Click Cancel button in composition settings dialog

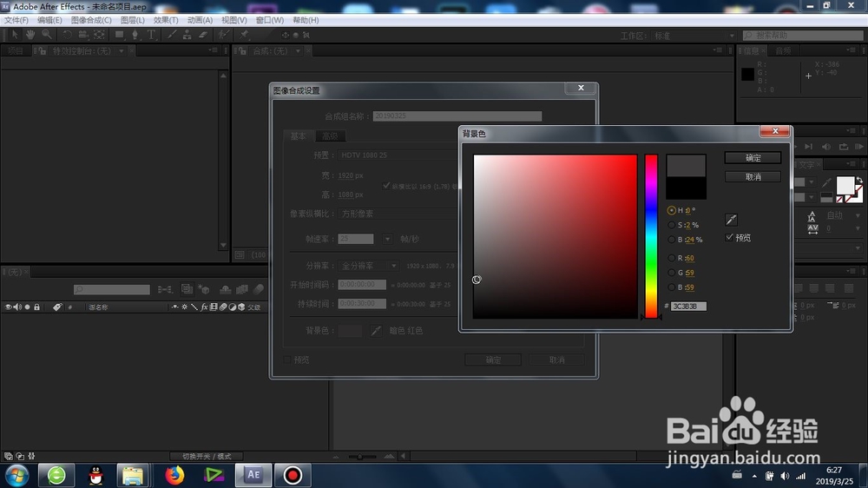[556, 360]
